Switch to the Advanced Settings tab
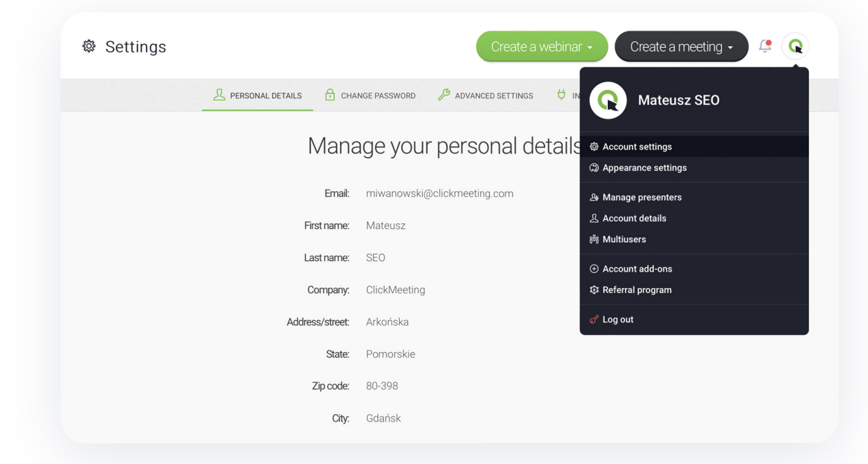 point(485,95)
